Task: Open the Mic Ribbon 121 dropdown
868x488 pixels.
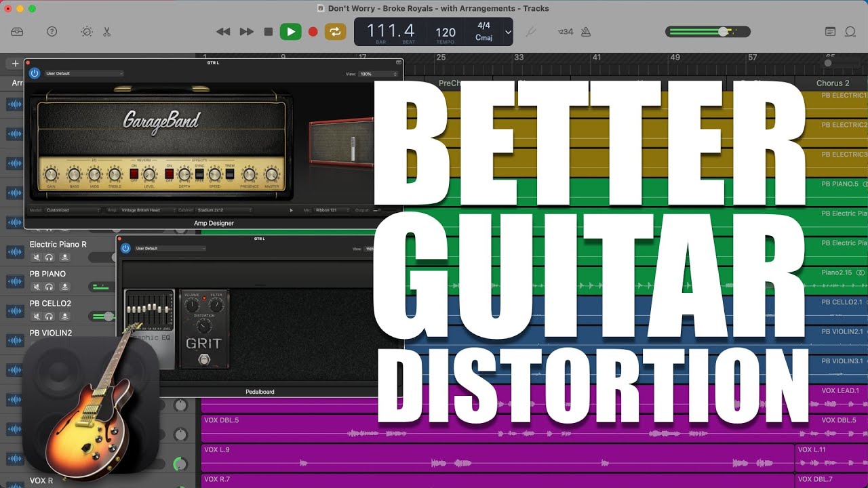Action: point(332,210)
